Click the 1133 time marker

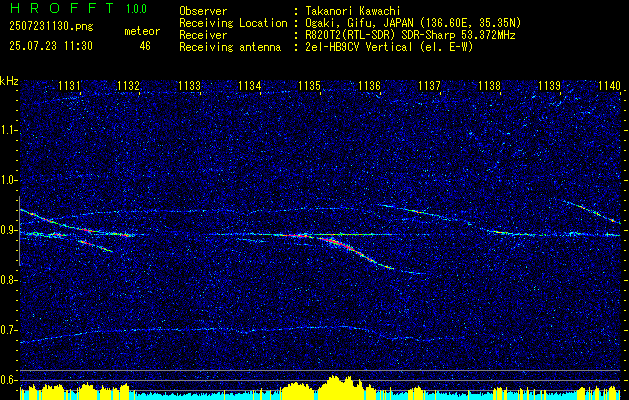[x=189, y=86]
